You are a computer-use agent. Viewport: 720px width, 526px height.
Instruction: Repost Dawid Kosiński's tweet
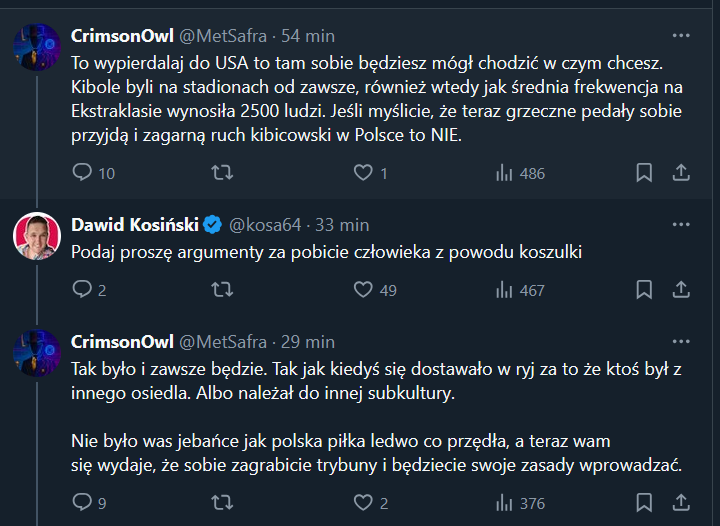(224, 290)
